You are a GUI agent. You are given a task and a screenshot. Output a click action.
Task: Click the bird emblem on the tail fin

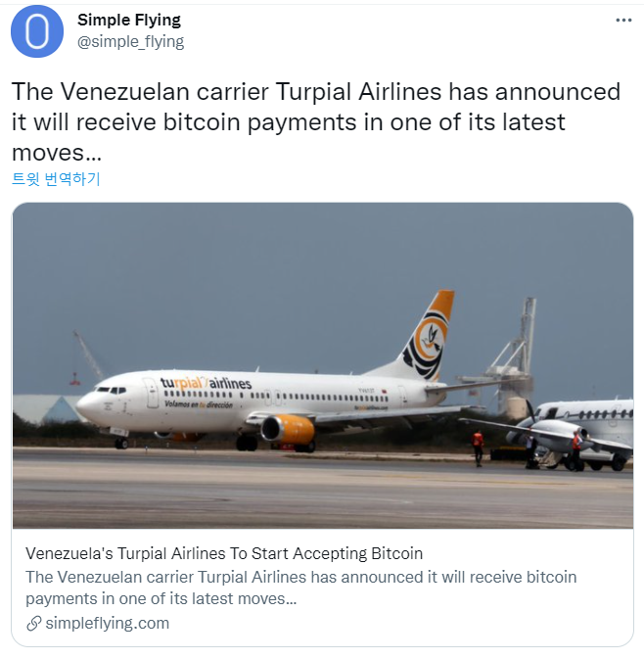[431, 339]
